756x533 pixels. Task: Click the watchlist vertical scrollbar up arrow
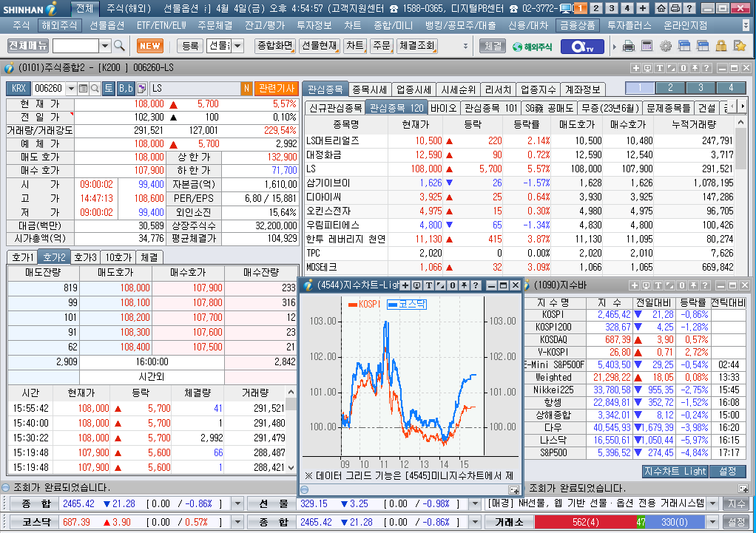tap(741, 123)
